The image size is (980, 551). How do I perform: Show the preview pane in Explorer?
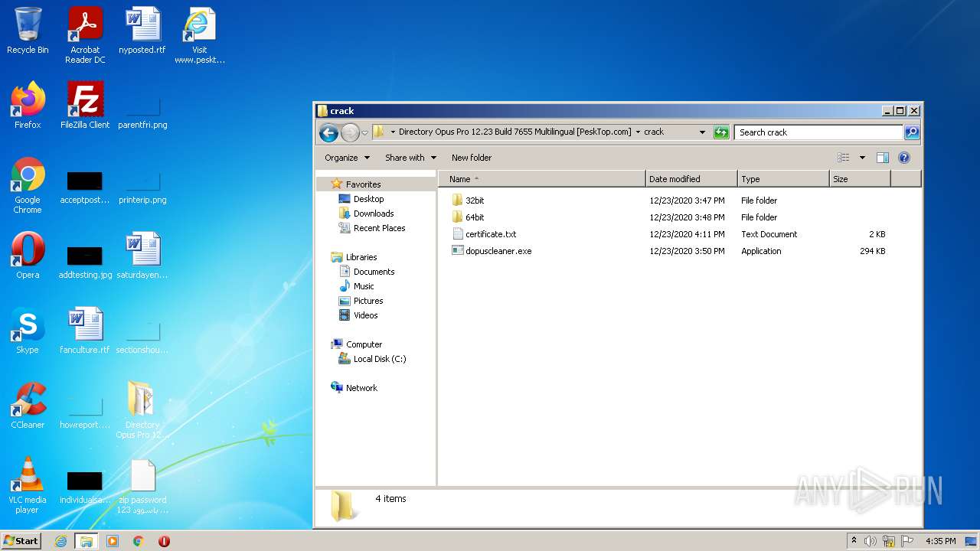pyautogui.click(x=882, y=158)
